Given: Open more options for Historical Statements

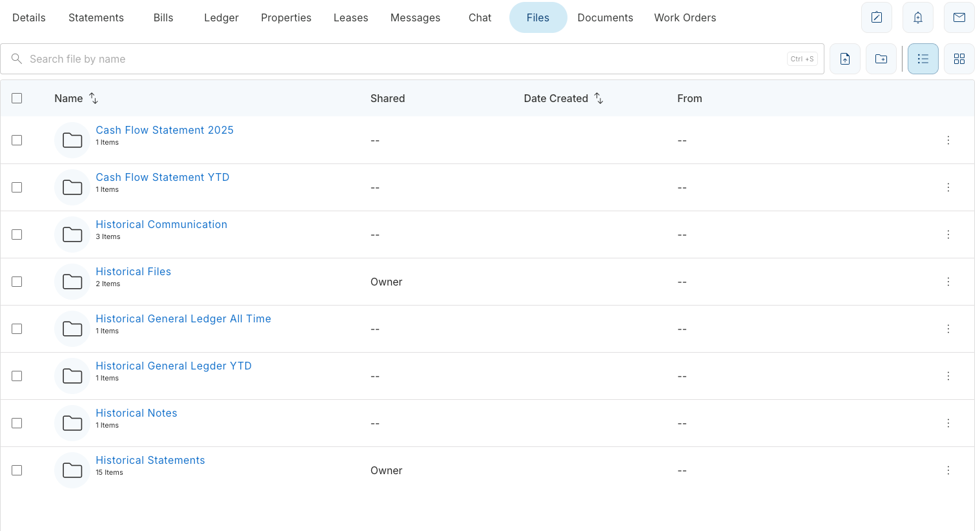Looking at the screenshot, I should pyautogui.click(x=948, y=470).
